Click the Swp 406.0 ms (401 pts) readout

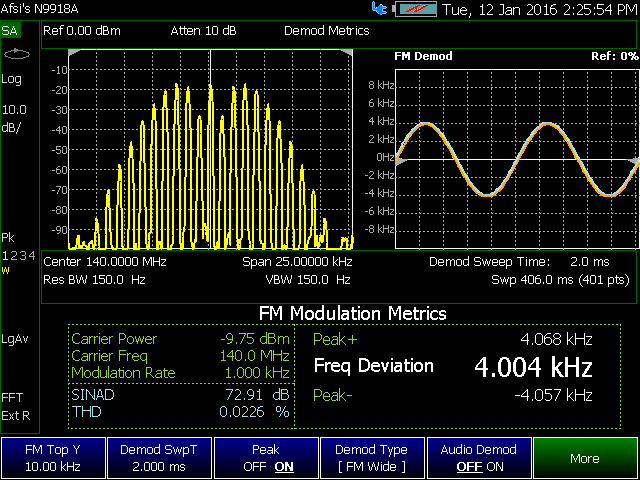(x=560, y=280)
